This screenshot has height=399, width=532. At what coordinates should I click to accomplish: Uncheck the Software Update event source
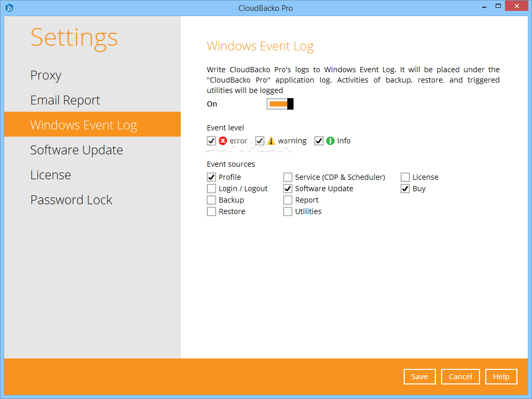point(288,189)
